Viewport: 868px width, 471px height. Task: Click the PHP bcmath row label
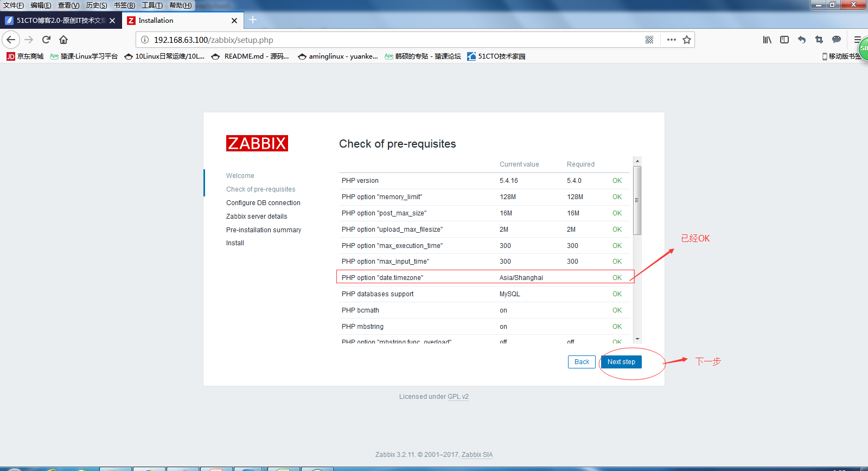360,310
